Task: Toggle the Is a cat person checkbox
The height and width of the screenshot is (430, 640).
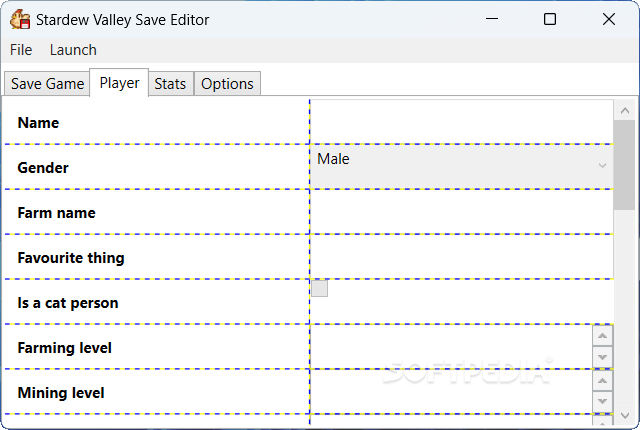Action: click(319, 288)
